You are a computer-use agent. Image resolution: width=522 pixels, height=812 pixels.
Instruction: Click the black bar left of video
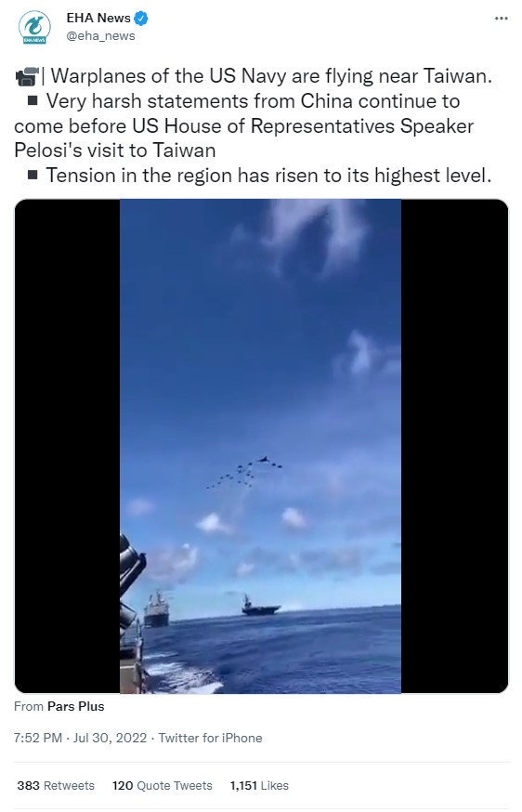(x=67, y=446)
